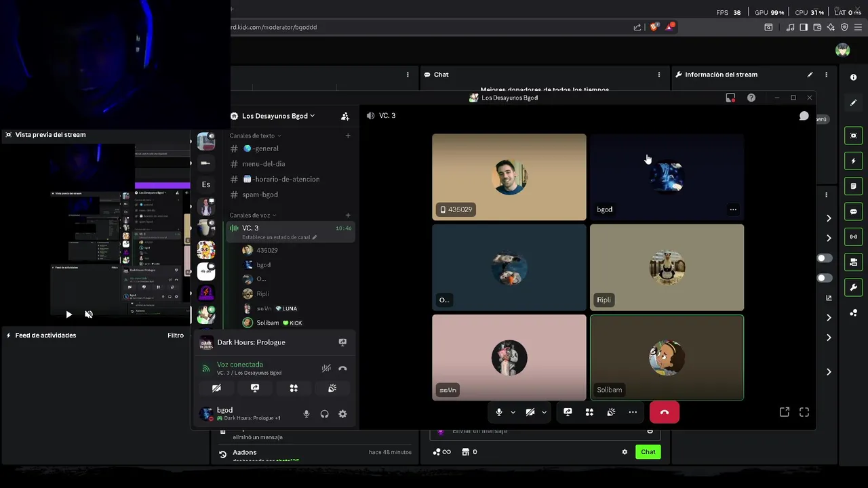Open lightning bolt icon in Kick sidebar

point(854,161)
